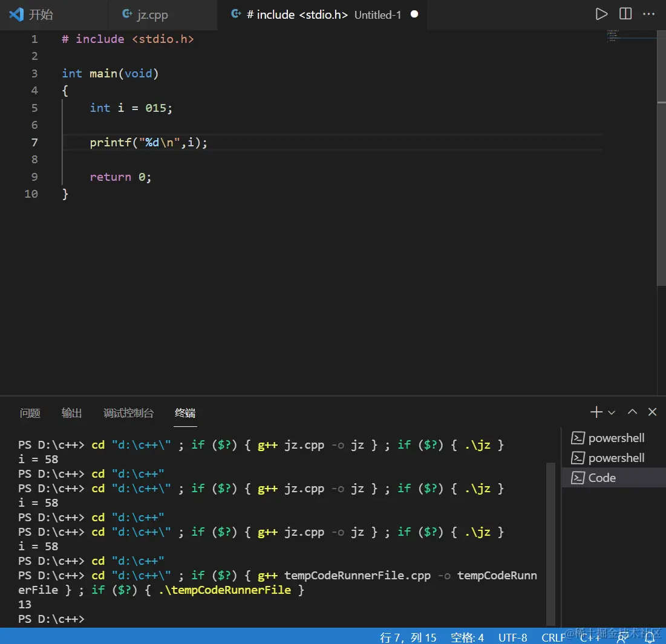The height and width of the screenshot is (644, 666).
Task: Click 'int main(void)' in the editor
Action: click(x=111, y=73)
